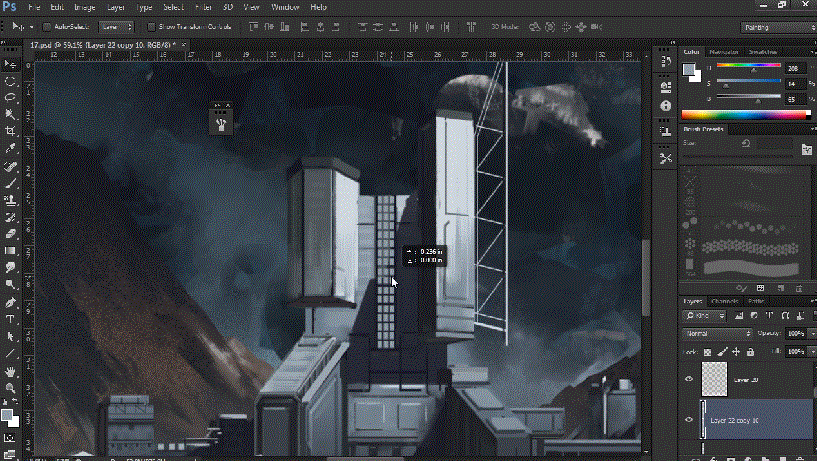Open the workspace dropdown showing Painting
817x461 pixels.
tap(778, 27)
